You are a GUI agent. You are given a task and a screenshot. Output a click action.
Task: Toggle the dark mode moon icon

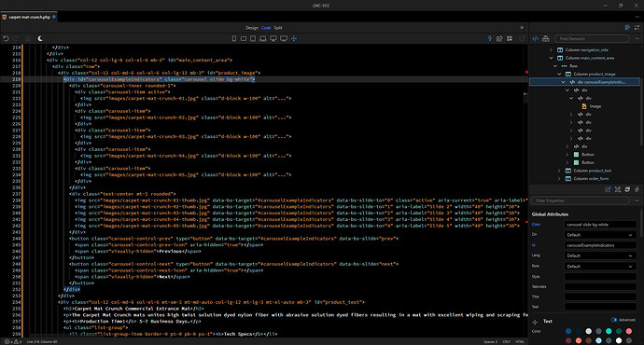(x=40, y=38)
